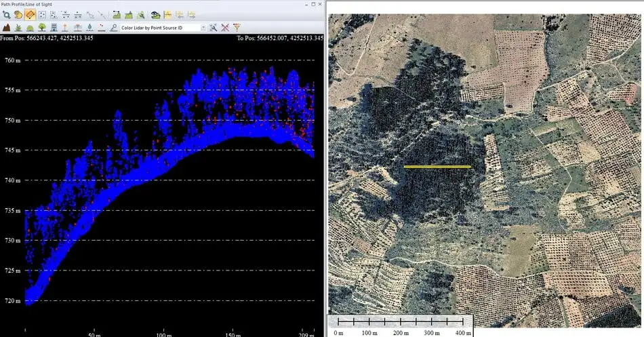Click the medium vegetation bush icon
This screenshot has height=337, width=644.
point(31,28)
